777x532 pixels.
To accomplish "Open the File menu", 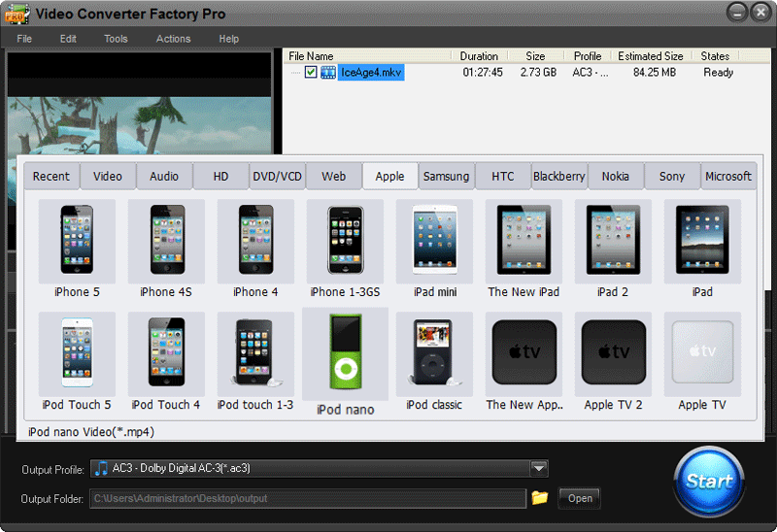I will [x=24, y=39].
